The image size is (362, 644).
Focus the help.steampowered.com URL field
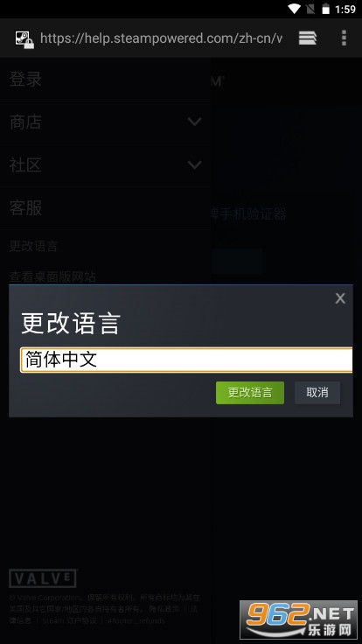click(161, 38)
